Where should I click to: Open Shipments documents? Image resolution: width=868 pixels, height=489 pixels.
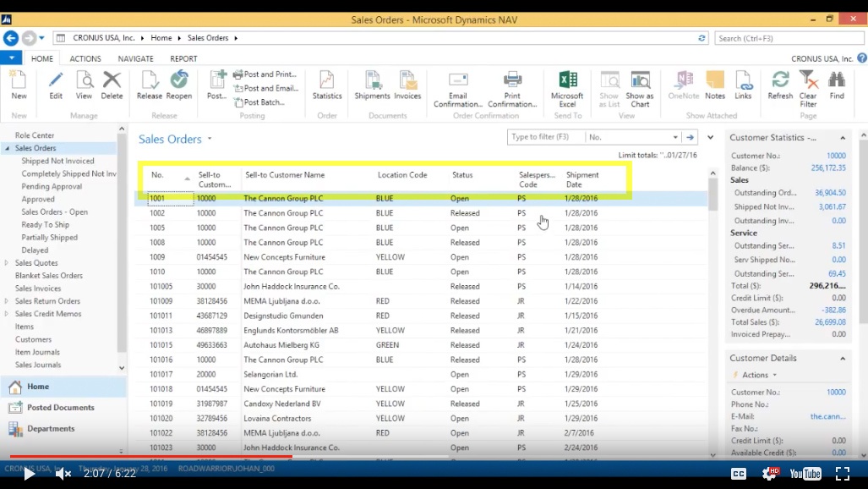click(x=372, y=85)
